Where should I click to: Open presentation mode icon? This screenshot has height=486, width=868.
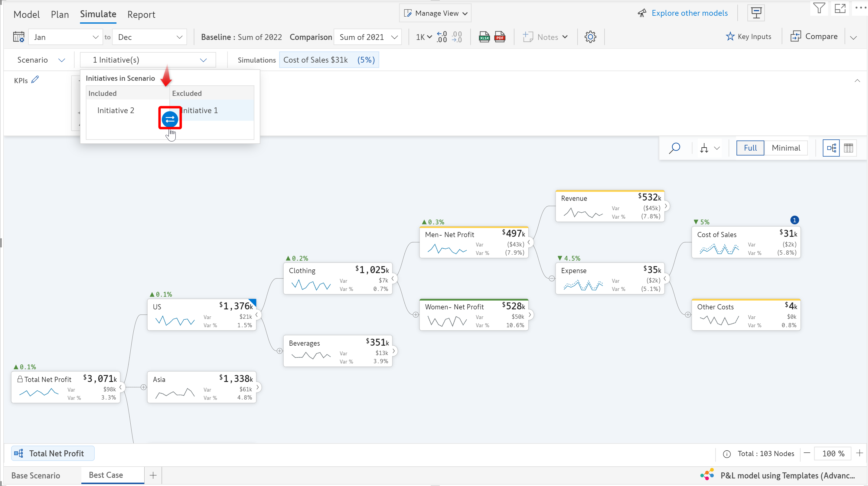pyautogui.click(x=756, y=13)
